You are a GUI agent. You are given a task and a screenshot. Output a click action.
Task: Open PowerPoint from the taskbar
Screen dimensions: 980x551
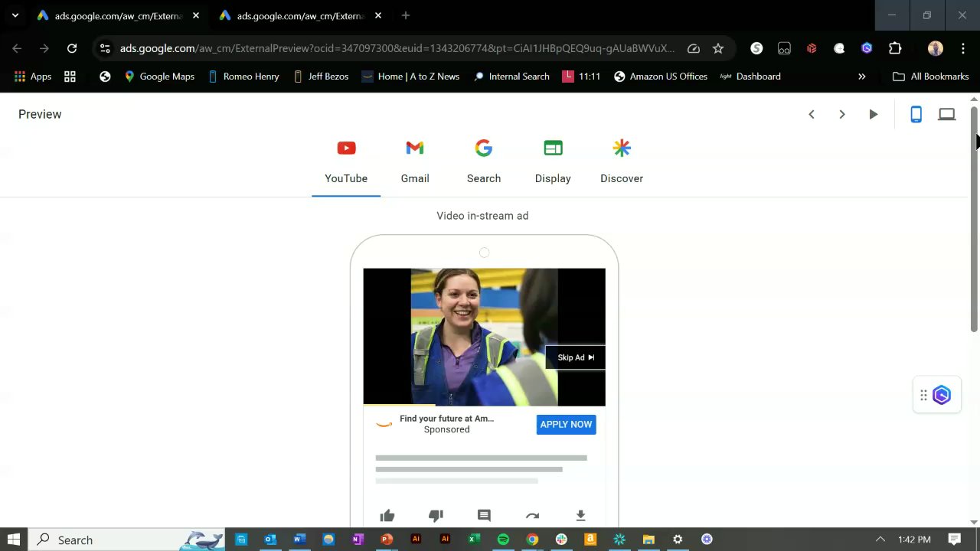coord(387,540)
